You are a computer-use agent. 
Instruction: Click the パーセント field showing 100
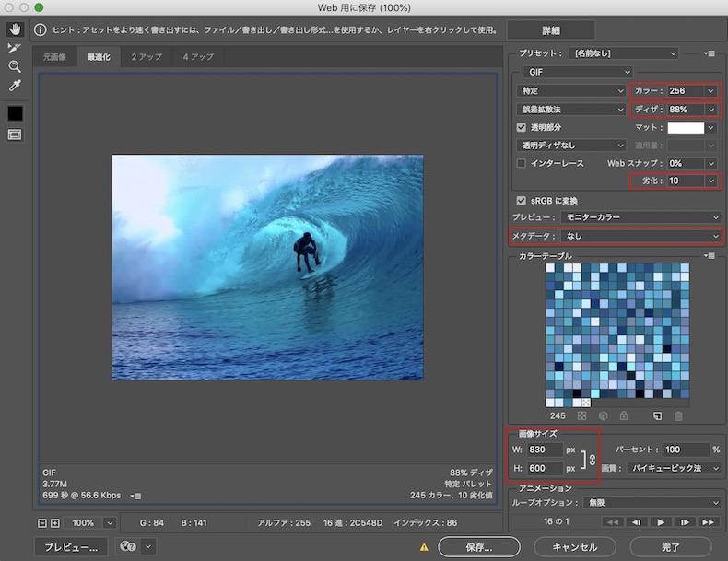687,450
